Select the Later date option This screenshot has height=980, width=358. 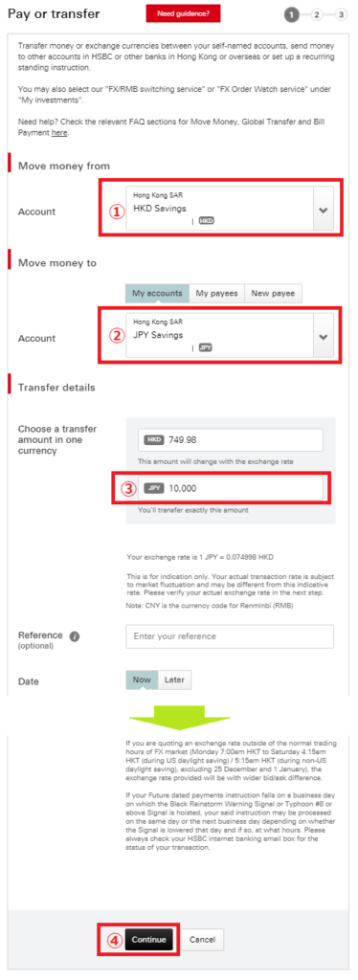(174, 680)
